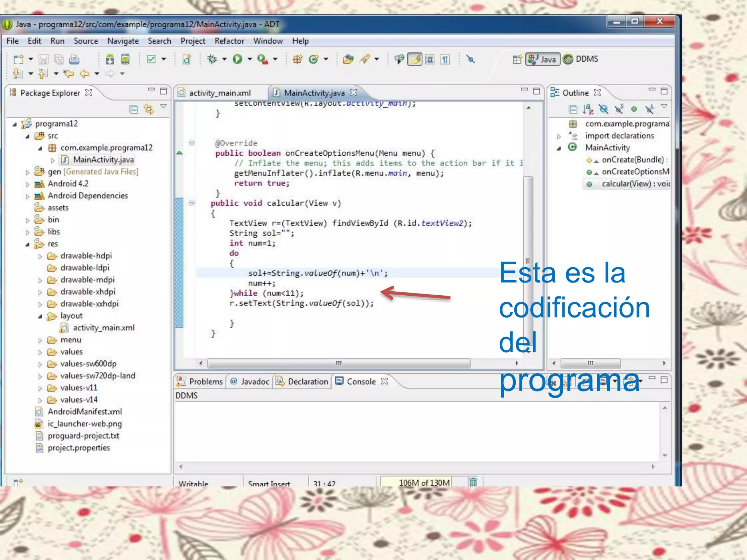Expand the gen Generated Java Files folder
747x560 pixels.
click(27, 172)
